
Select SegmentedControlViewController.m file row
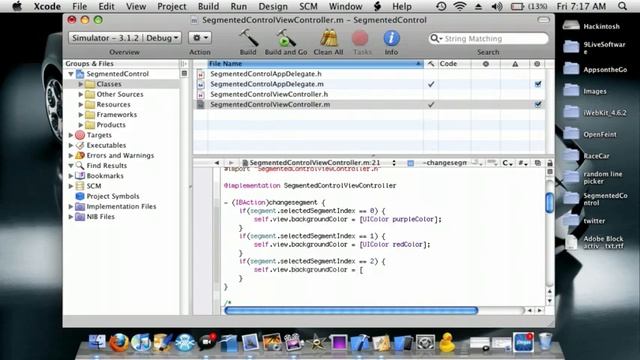(369, 104)
